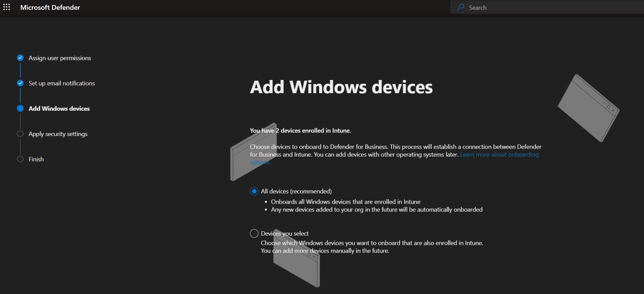Click the Add Windows devices step dot
Image resolution: width=644 pixels, height=294 pixels.
coord(20,108)
